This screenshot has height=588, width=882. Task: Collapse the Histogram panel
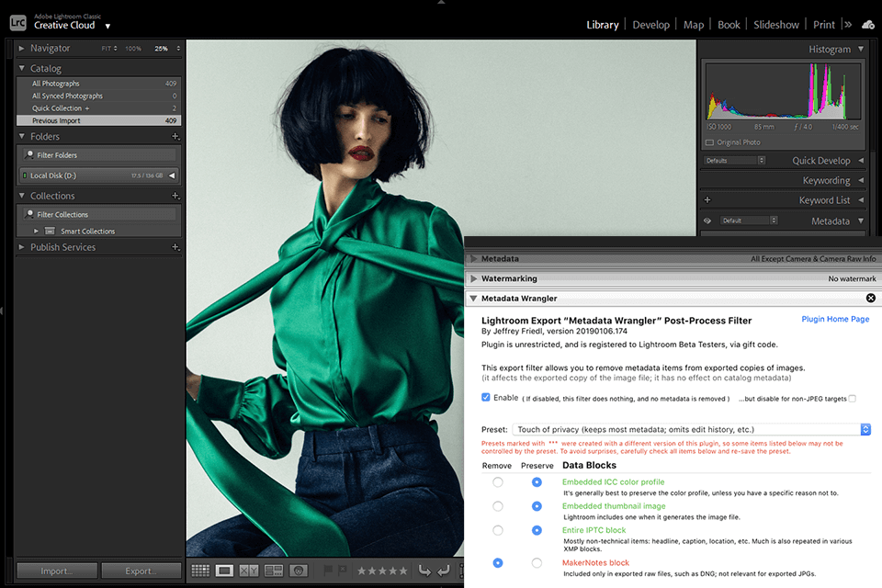pos(861,49)
